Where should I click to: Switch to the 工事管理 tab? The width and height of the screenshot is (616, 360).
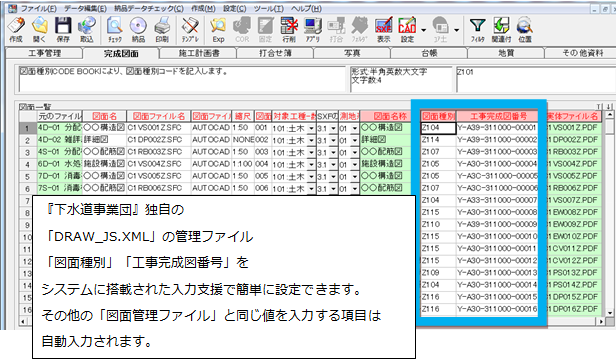click(44, 53)
